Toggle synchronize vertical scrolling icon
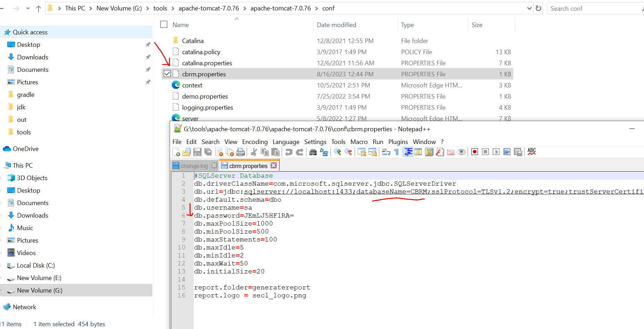644x329 pixels. (x=362, y=152)
